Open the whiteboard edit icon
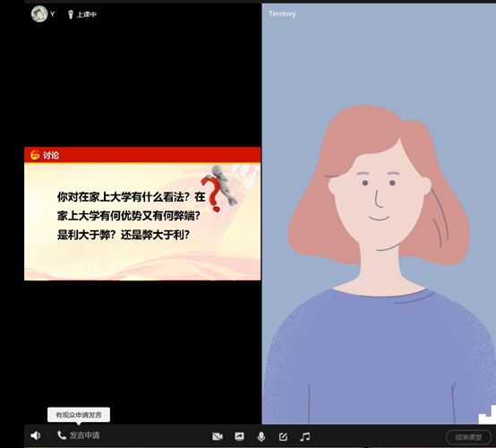 tap(283, 436)
